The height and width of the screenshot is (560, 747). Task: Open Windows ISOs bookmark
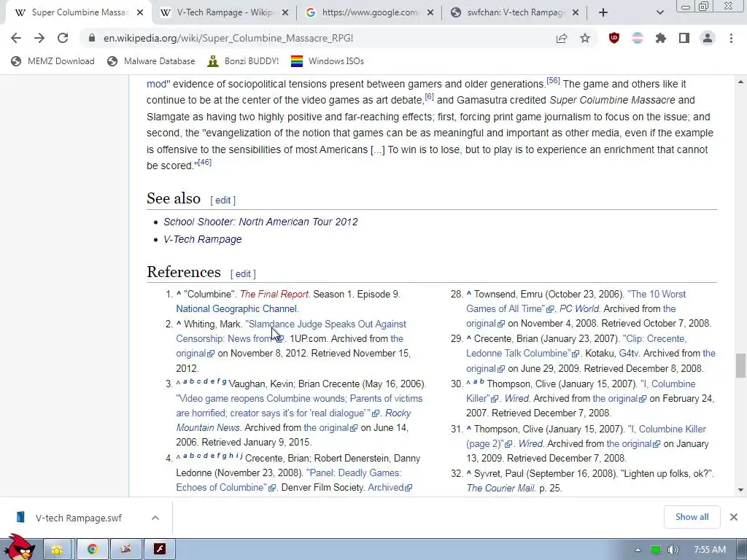328,61
